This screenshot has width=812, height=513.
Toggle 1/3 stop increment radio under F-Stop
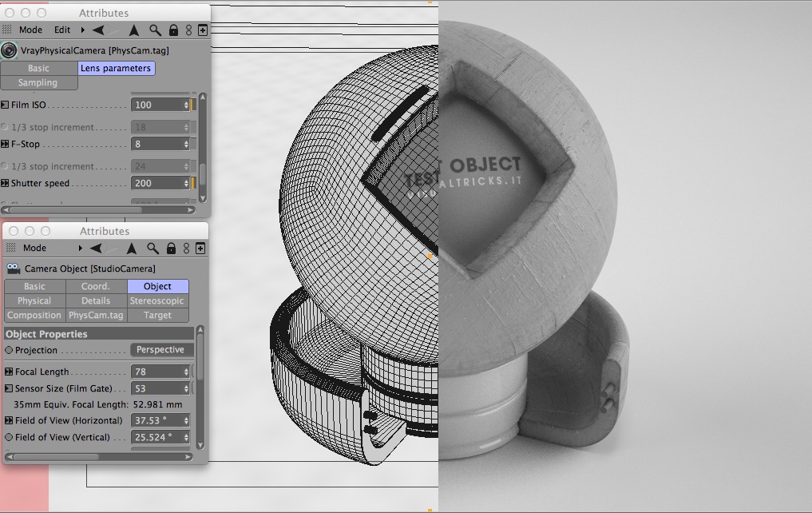pyautogui.click(x=5, y=166)
